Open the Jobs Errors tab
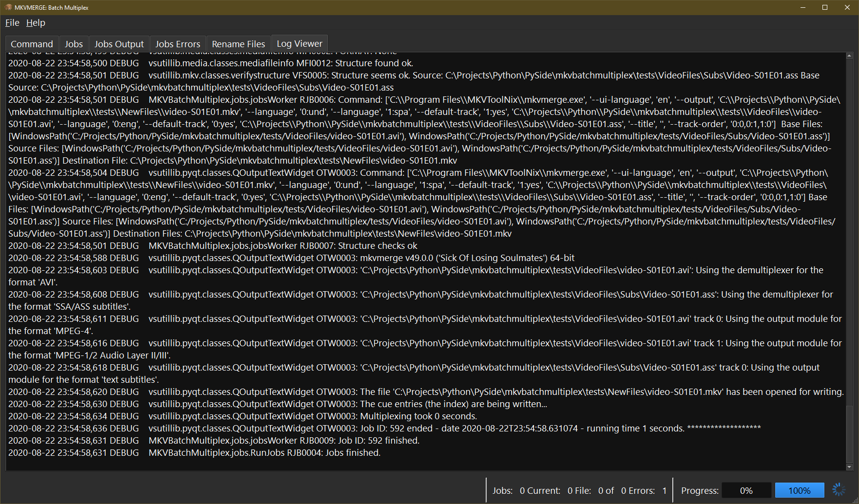This screenshot has height=504, width=859. tap(178, 44)
